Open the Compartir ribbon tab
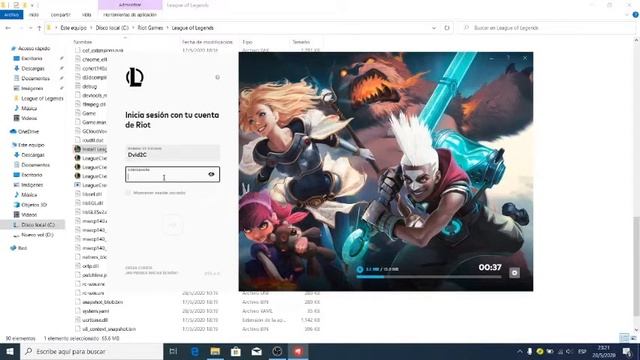This screenshot has height=360, width=640. 60,15
